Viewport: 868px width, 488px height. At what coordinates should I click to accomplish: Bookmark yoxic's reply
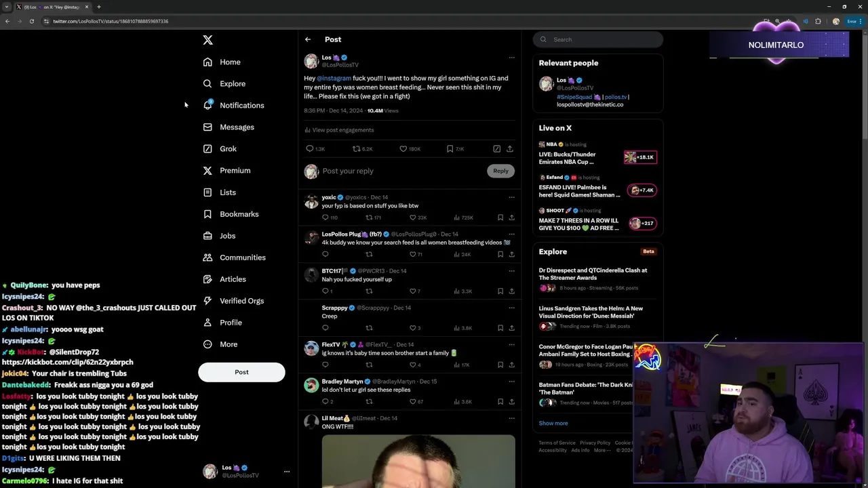click(x=500, y=218)
